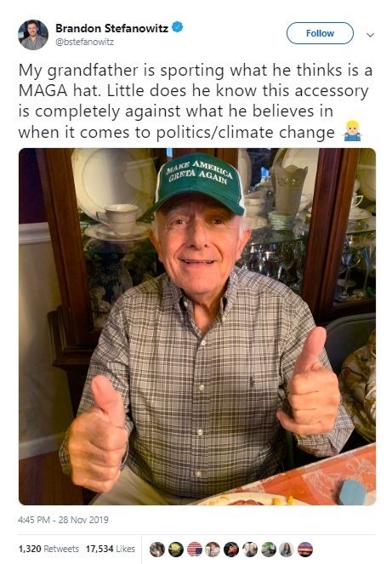Screen dimensions: 392x564
Task: Open the first liker avatar in row
Action: click(157, 550)
